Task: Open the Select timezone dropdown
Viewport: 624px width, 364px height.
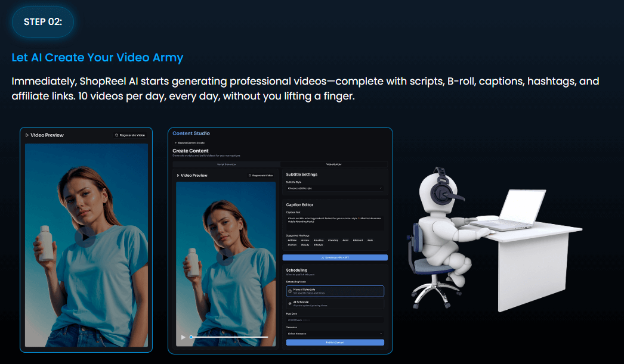Action: click(x=335, y=334)
